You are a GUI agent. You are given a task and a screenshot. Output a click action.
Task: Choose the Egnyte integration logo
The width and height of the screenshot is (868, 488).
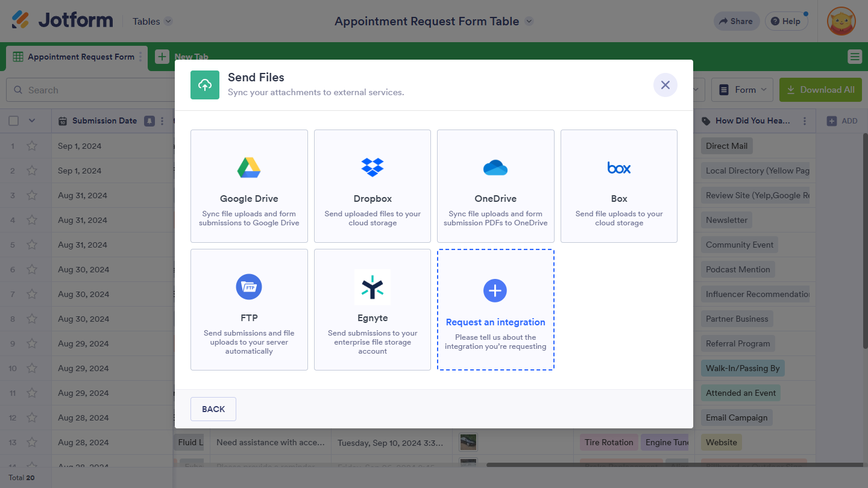pyautogui.click(x=373, y=287)
